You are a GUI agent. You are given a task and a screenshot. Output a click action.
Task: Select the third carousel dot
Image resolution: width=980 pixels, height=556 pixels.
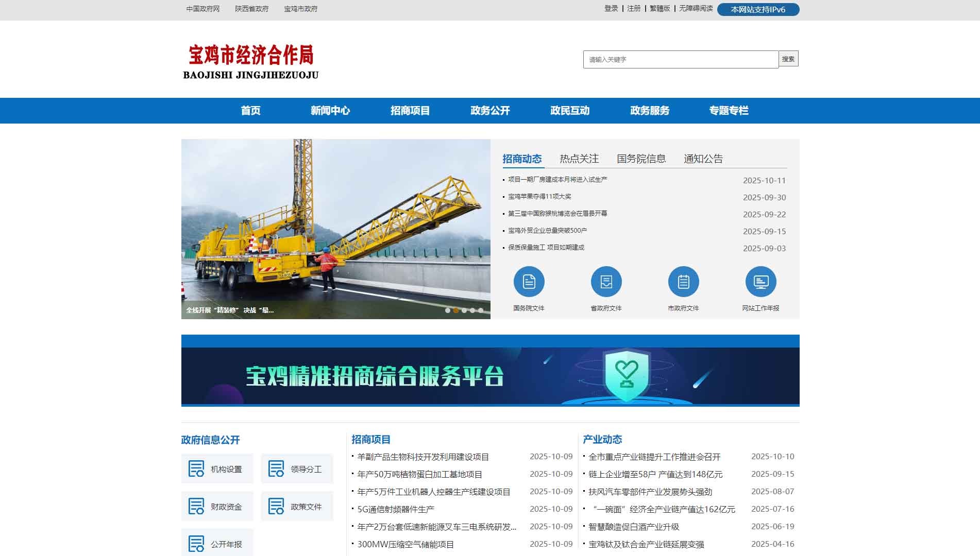(x=464, y=310)
